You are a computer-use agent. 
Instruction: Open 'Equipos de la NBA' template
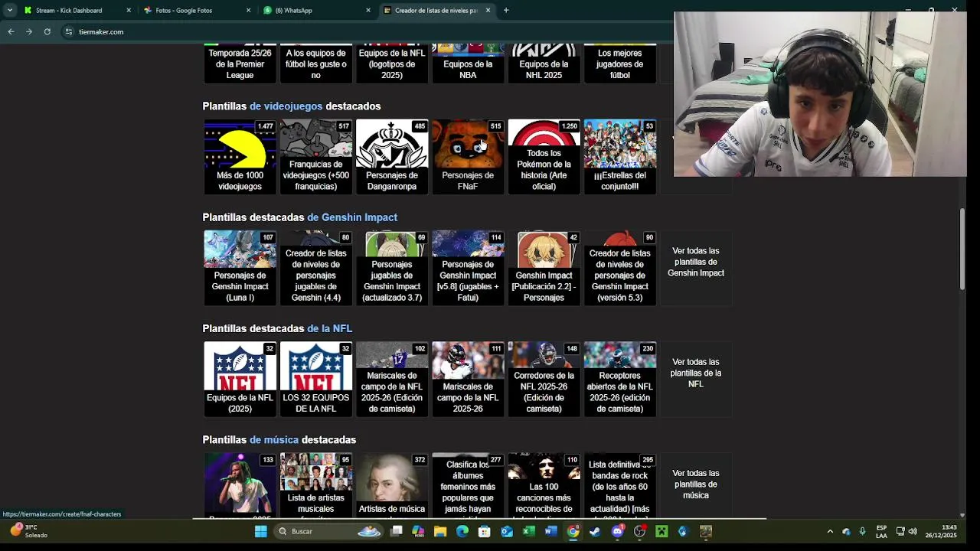(x=468, y=64)
